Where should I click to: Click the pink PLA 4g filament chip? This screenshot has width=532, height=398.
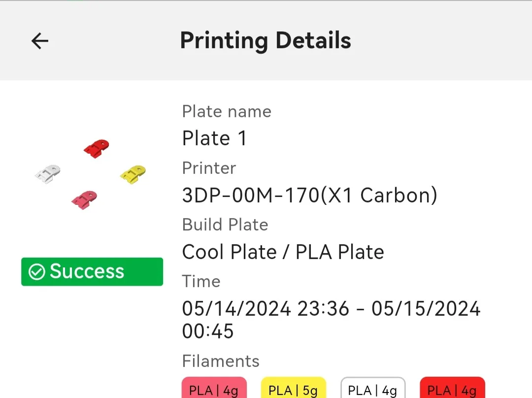point(214,388)
